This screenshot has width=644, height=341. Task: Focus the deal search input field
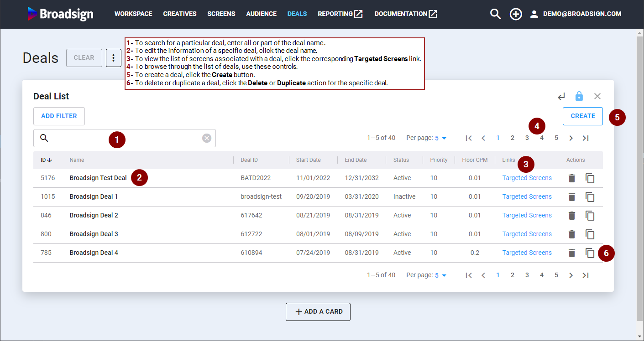125,138
